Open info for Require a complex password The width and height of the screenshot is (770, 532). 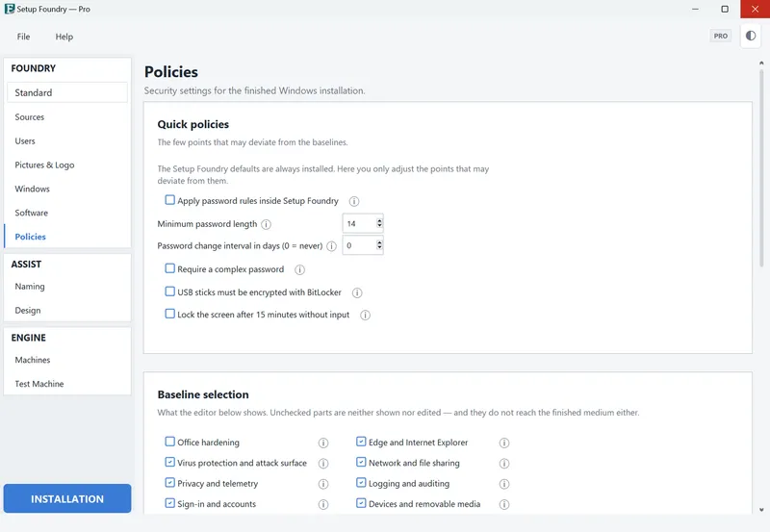click(299, 270)
